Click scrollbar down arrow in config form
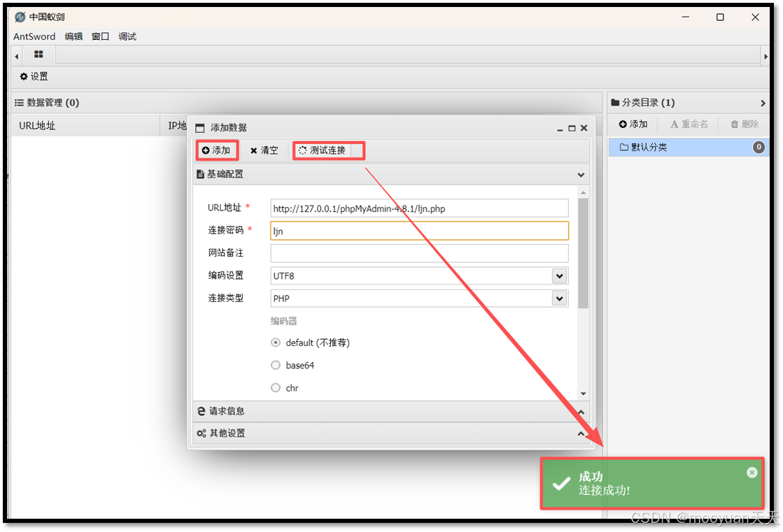The height and width of the screenshot is (532, 783). [x=583, y=394]
